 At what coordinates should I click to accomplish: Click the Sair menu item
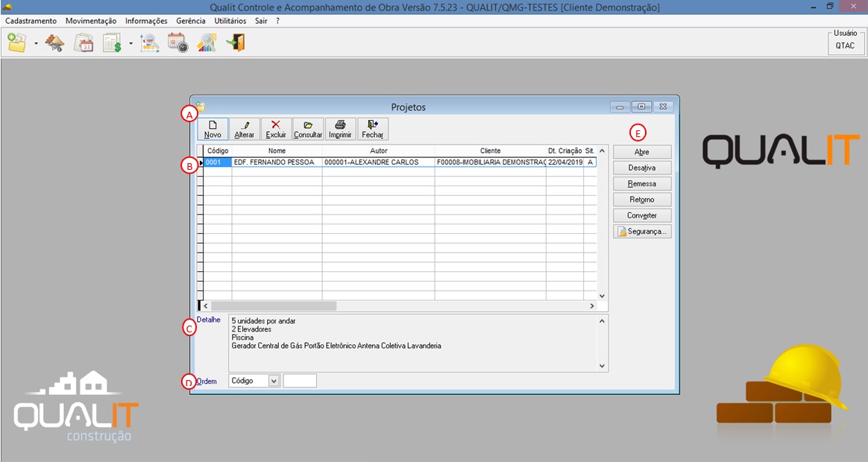261,20
